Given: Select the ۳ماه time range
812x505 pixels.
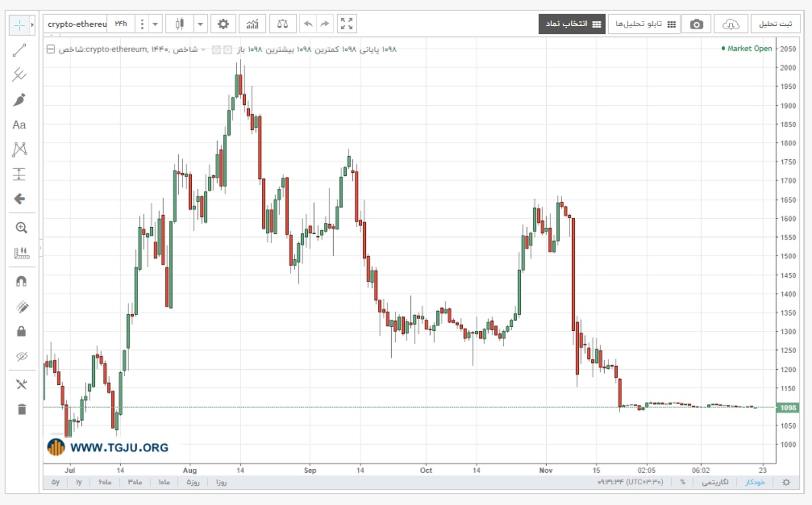Looking at the screenshot, I should click(135, 482).
